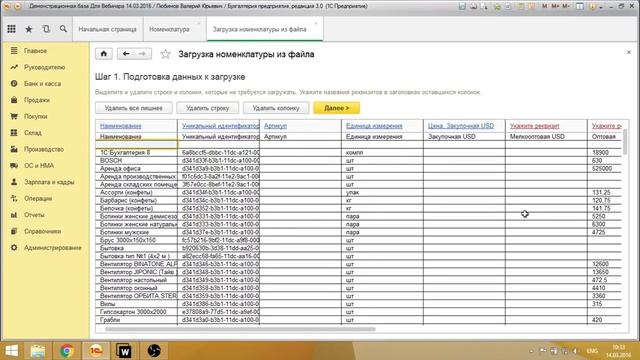Viewport: 640px width, 360px height.
Task: Click the 1C taskbar icon
Action: (x=96, y=351)
